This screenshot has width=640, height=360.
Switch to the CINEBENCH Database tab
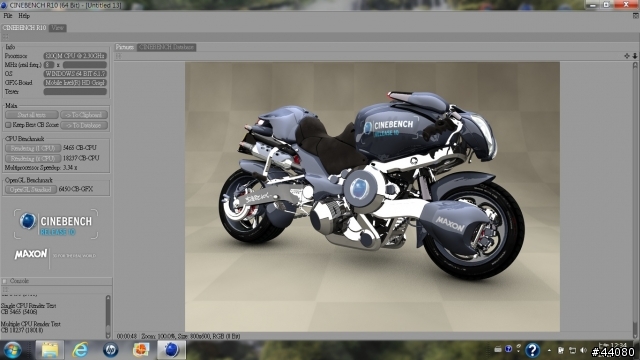coord(166,47)
